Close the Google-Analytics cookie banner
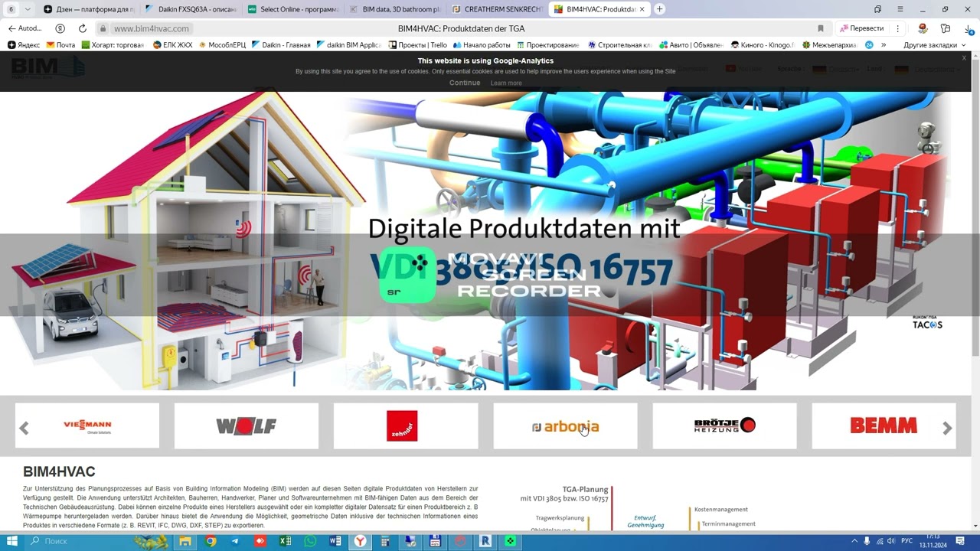 964,58
